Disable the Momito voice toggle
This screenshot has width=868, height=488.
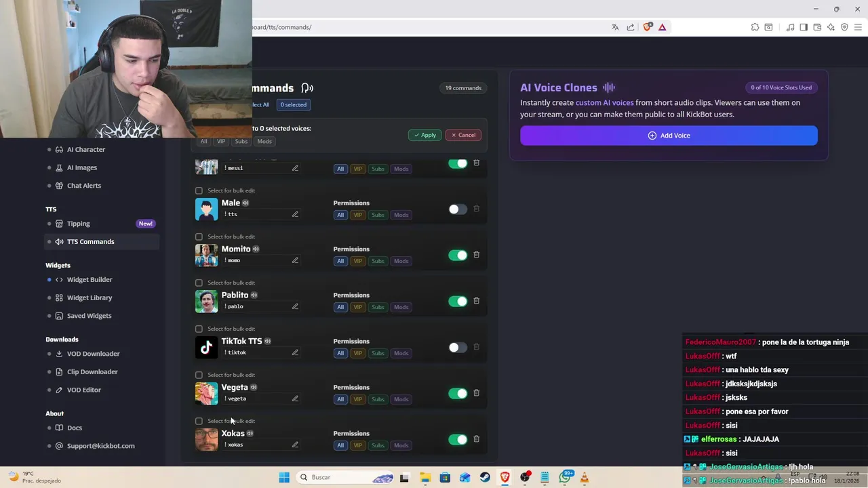pyautogui.click(x=458, y=255)
